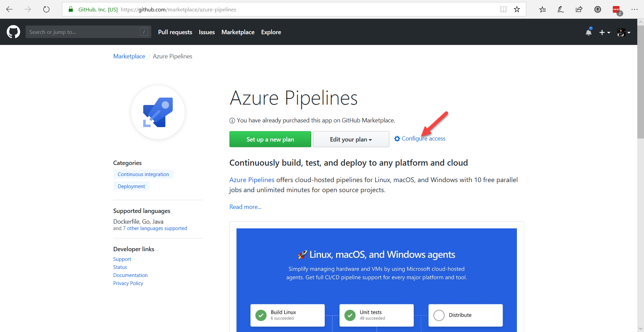Viewport: 644px width, 332px height.
Task: Open GitHub notifications bell
Action: [589, 32]
